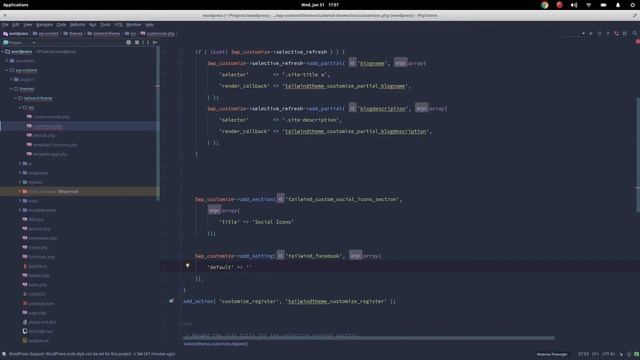Click wordpress breadcrumb in navigation bar

(16, 34)
